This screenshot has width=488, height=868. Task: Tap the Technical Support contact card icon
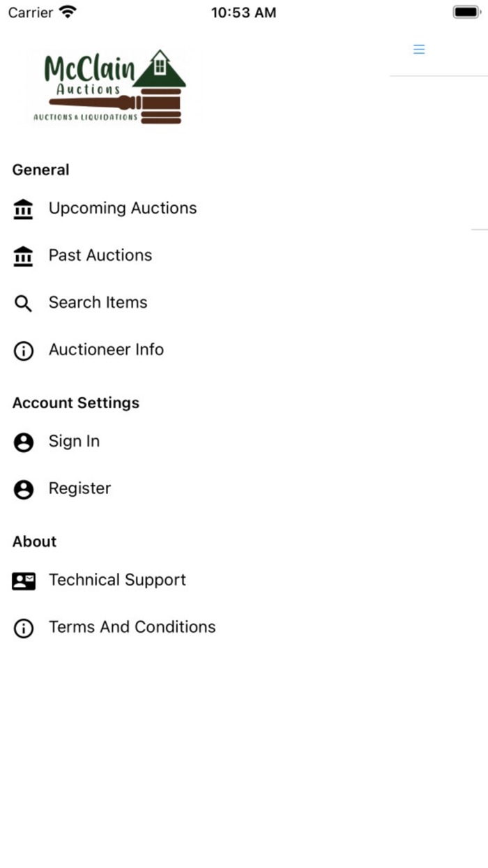point(23,580)
